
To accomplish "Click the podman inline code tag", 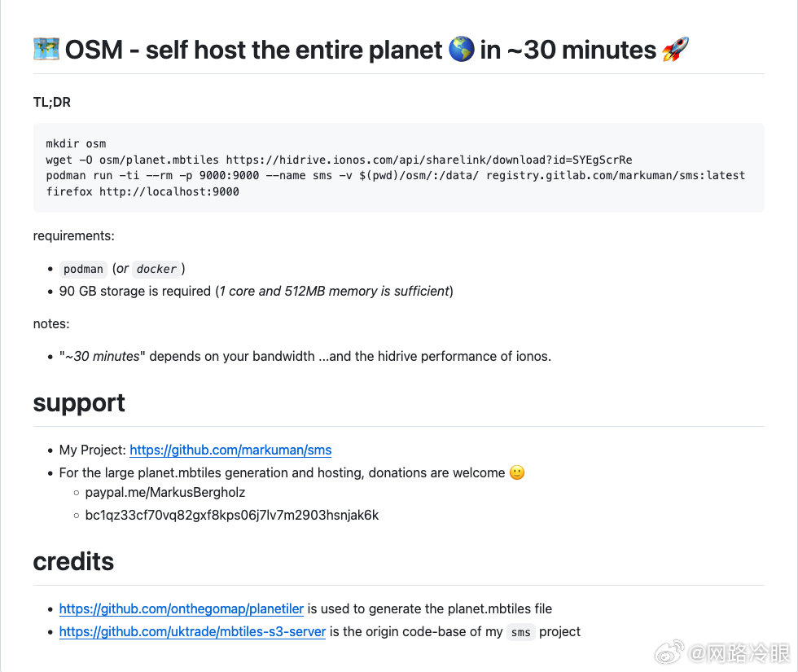I will pos(83,269).
